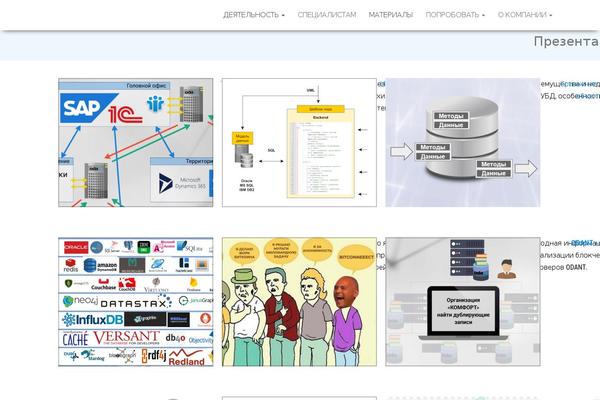The image size is (600, 400).
Task: Open the database cylinder Методы Данные thumbnail
Action: [x=463, y=143]
